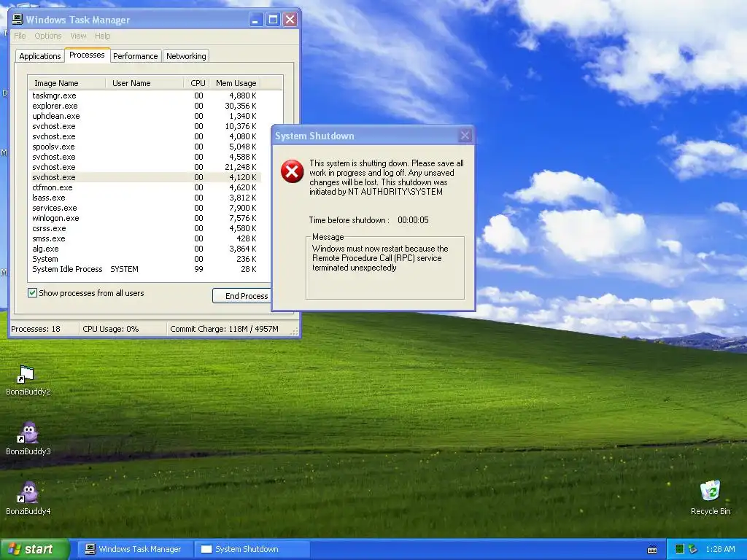Click the keyboard icon on the taskbar
The width and height of the screenshot is (747, 560).
[652, 550]
